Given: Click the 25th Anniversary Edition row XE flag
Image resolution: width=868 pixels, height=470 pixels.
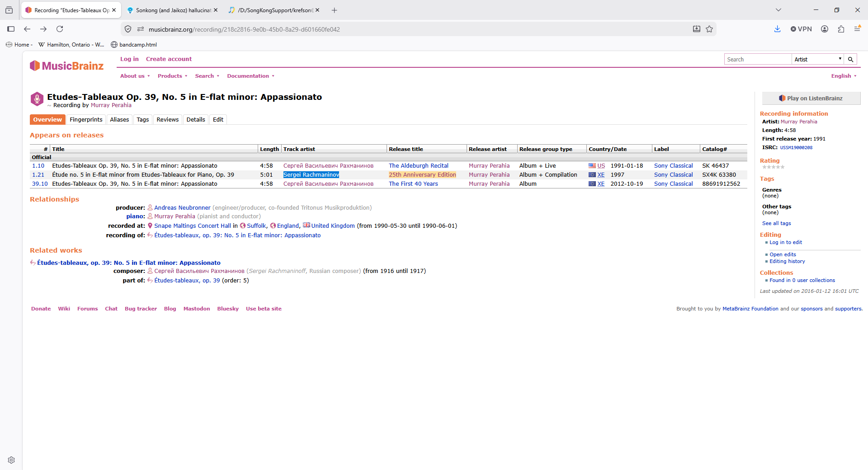Looking at the screenshot, I should pos(592,175).
